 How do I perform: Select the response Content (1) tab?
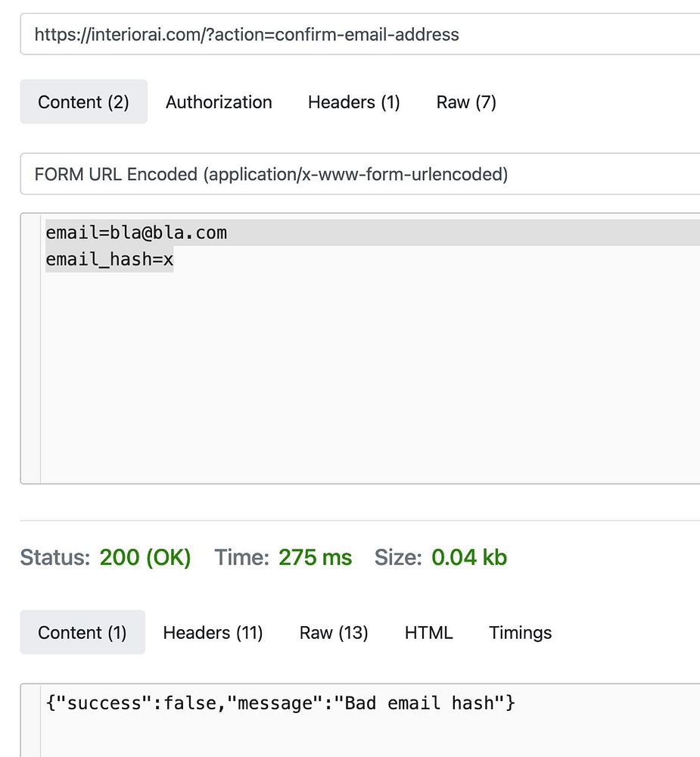82,633
